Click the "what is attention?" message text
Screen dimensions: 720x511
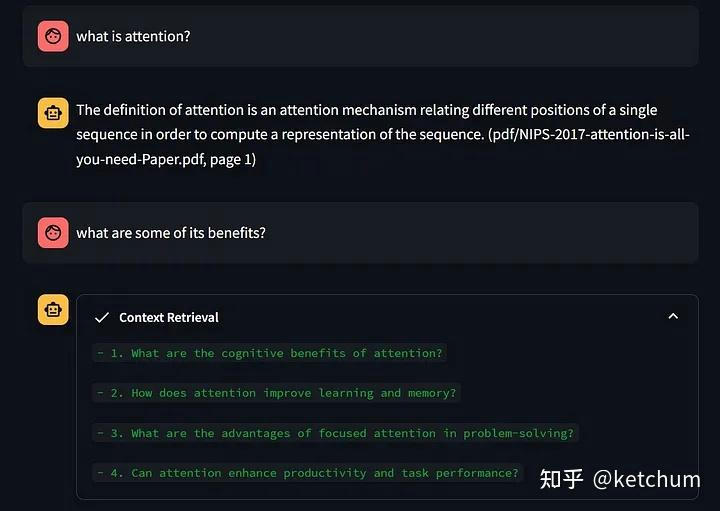point(133,36)
